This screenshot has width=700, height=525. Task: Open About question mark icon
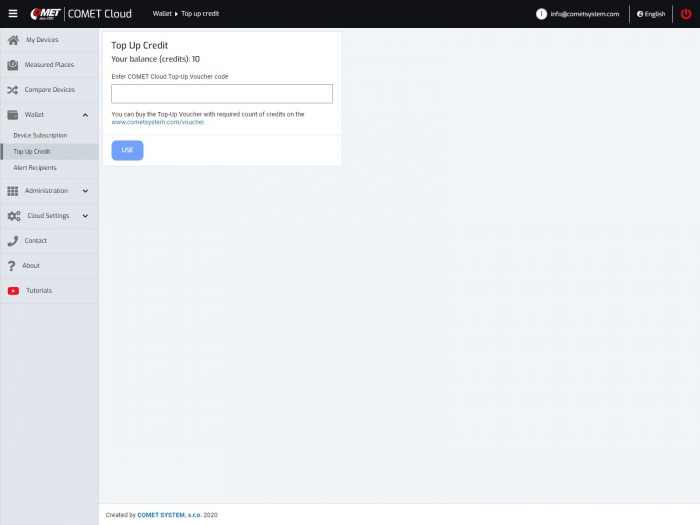pyautogui.click(x=11, y=266)
